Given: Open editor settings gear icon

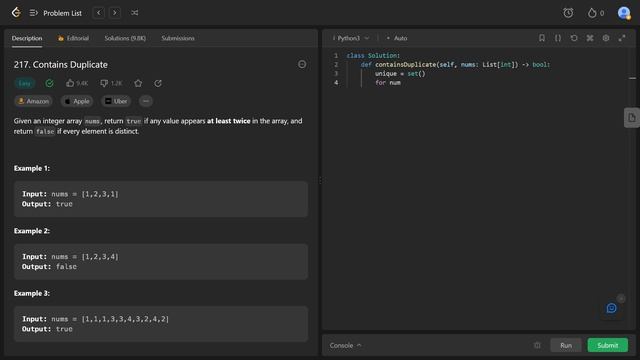Looking at the screenshot, I should pos(606,38).
